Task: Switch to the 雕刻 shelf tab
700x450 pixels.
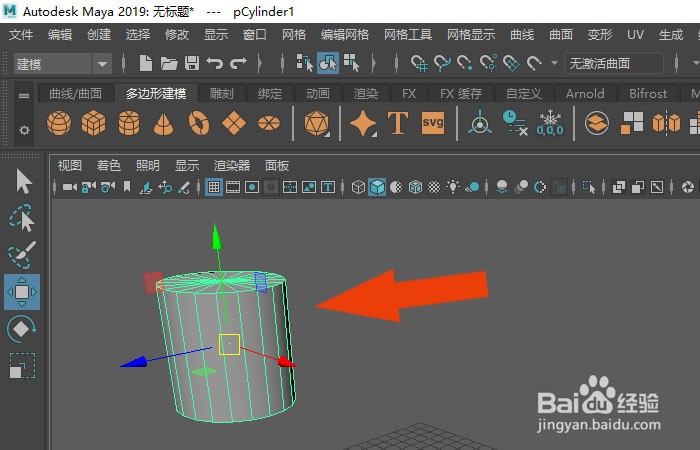Action: (221, 94)
